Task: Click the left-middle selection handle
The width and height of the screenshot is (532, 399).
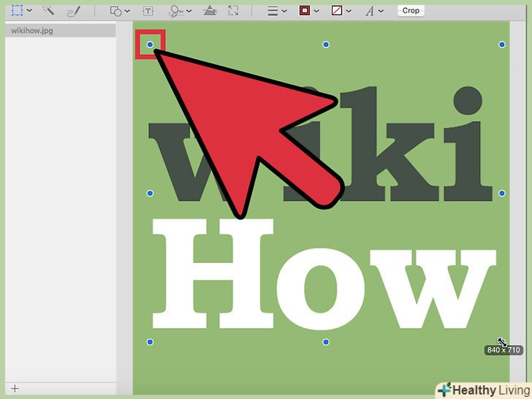Action: pyautogui.click(x=150, y=194)
